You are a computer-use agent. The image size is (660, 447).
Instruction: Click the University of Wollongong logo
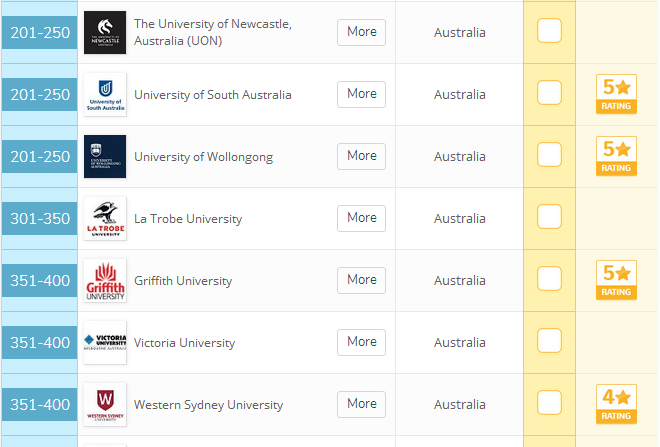click(x=105, y=156)
